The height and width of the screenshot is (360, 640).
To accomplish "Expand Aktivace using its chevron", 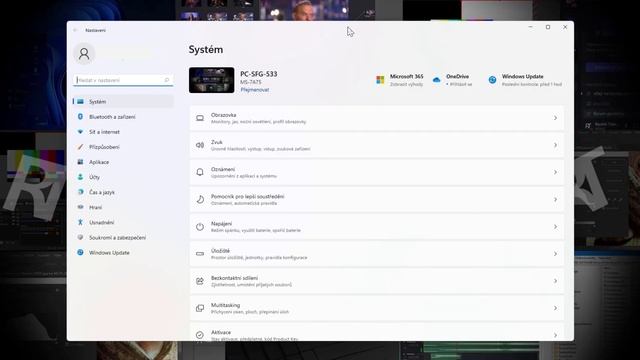I will (555, 335).
